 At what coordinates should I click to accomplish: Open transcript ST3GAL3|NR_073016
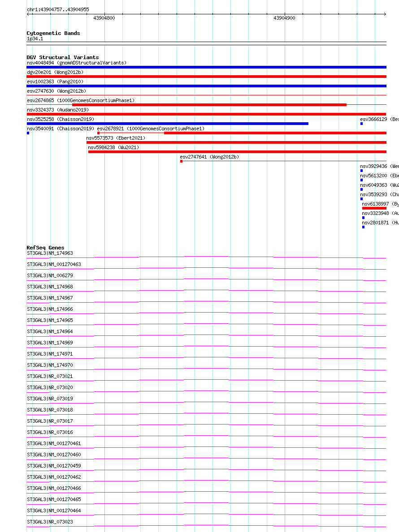click(x=50, y=432)
